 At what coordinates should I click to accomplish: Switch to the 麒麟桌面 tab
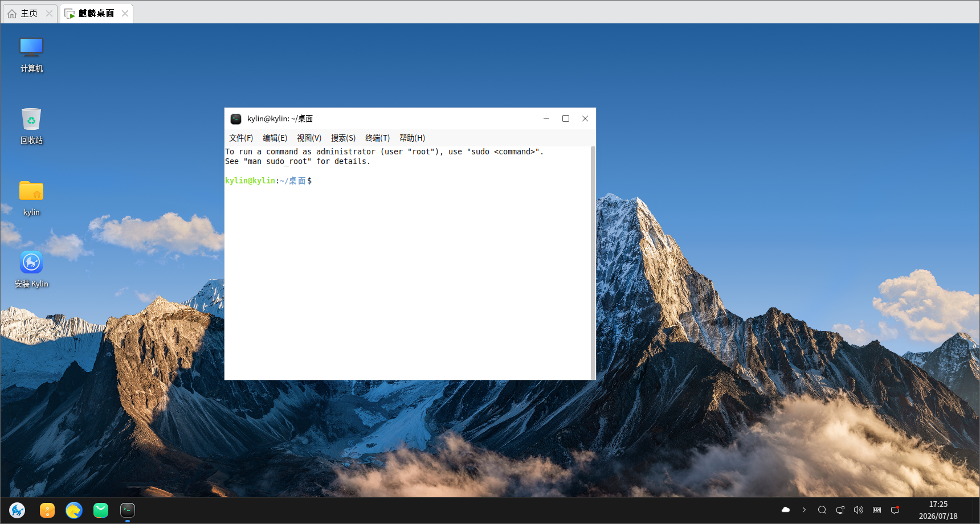coord(96,13)
